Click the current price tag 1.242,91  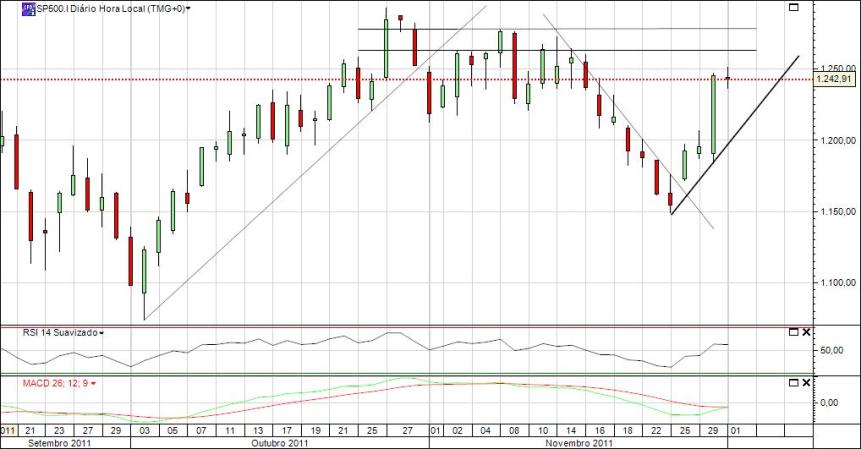(x=835, y=80)
